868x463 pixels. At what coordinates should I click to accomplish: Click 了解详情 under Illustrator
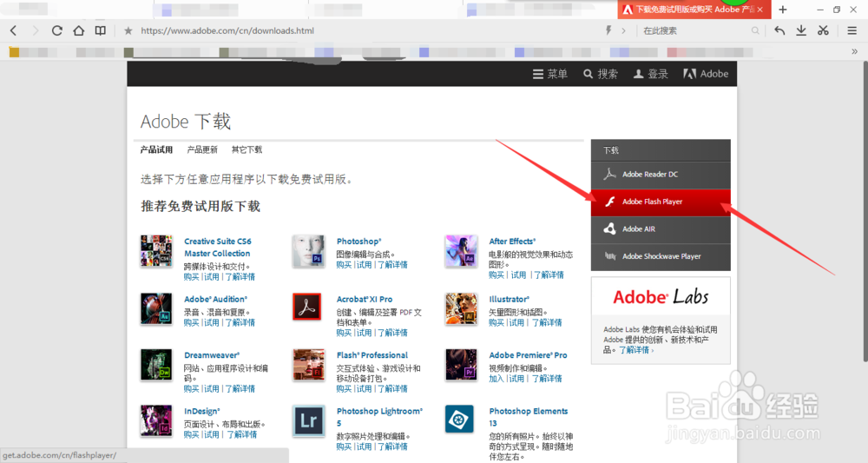(547, 322)
